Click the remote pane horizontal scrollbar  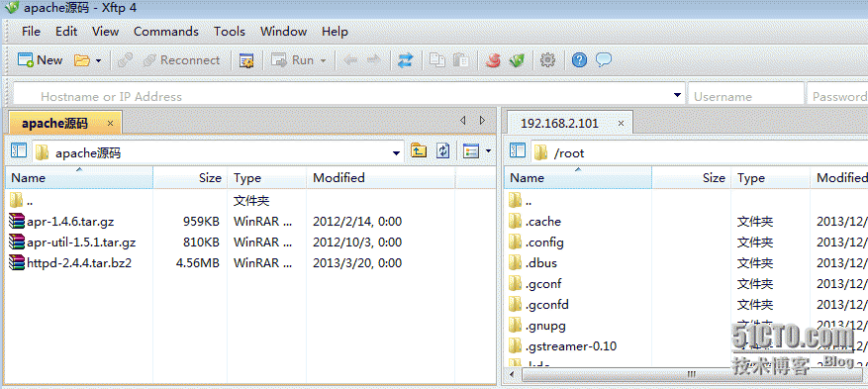(691, 374)
